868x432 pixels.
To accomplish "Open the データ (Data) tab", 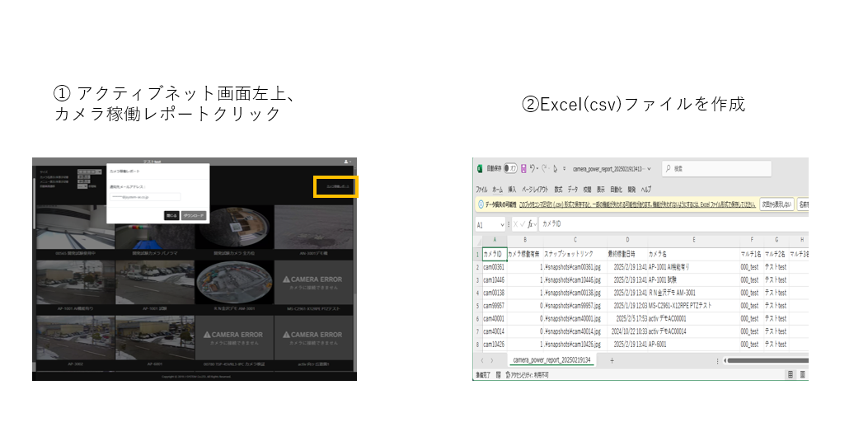I will click(x=573, y=190).
